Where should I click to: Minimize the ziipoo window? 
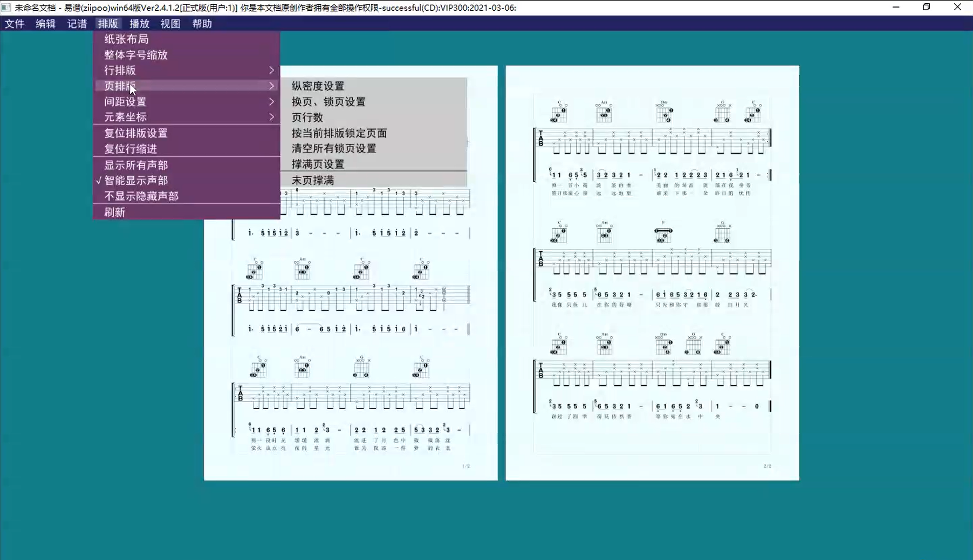coord(896,8)
